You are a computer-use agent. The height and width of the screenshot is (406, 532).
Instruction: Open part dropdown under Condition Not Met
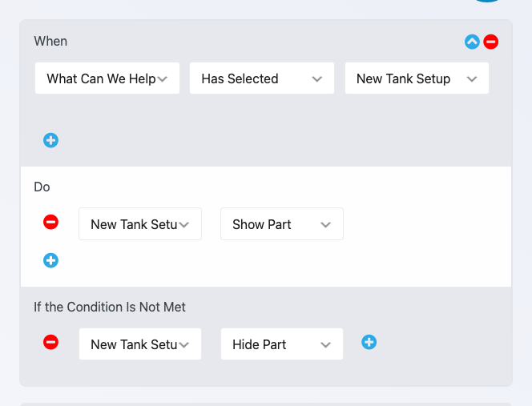(140, 344)
